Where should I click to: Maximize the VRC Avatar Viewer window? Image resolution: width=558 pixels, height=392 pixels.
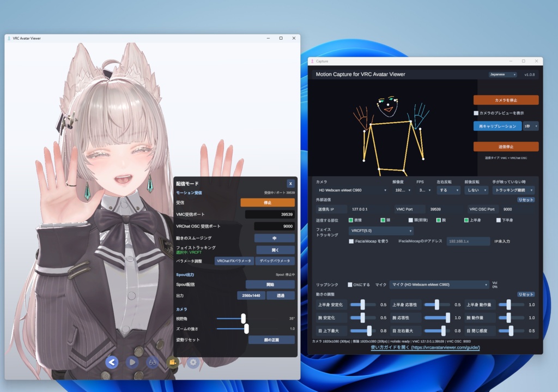[x=281, y=38]
